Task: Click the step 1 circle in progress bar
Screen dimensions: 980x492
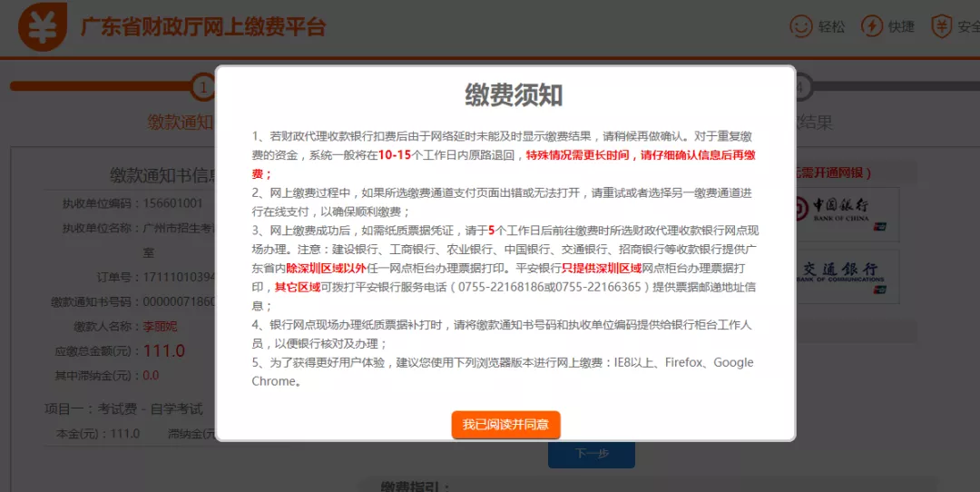Action: point(203,87)
